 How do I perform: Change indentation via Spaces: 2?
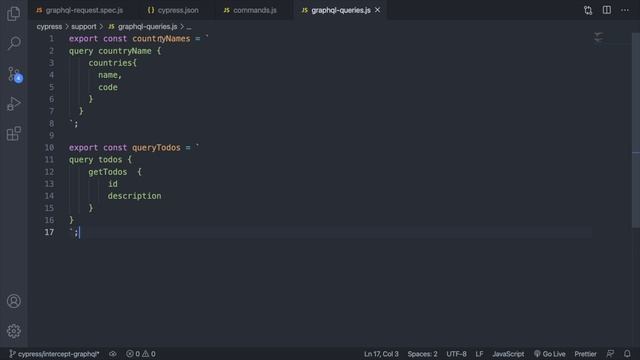pos(422,354)
